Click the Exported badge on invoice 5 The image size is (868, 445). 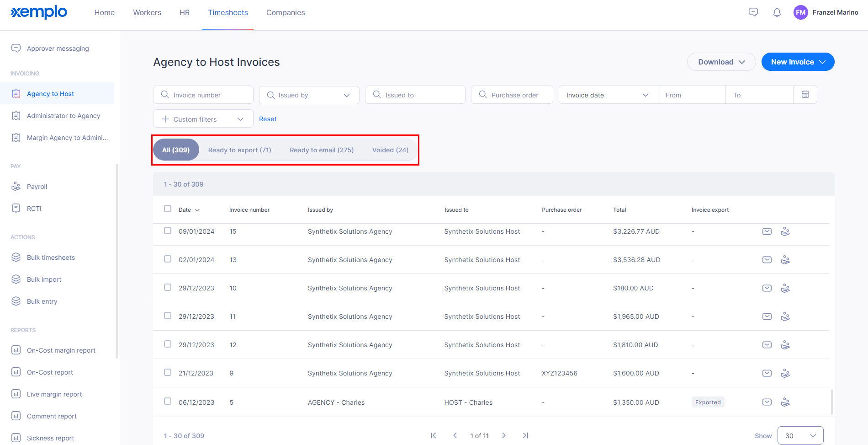pos(708,402)
